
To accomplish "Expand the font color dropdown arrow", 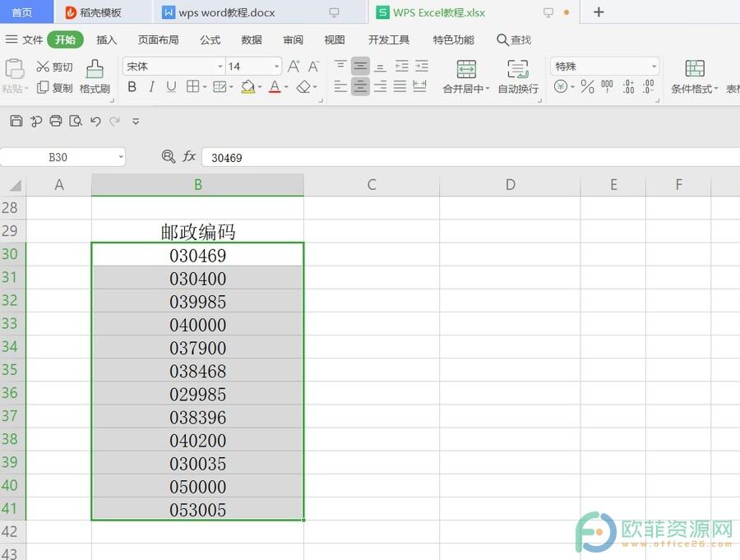I will pyautogui.click(x=286, y=87).
